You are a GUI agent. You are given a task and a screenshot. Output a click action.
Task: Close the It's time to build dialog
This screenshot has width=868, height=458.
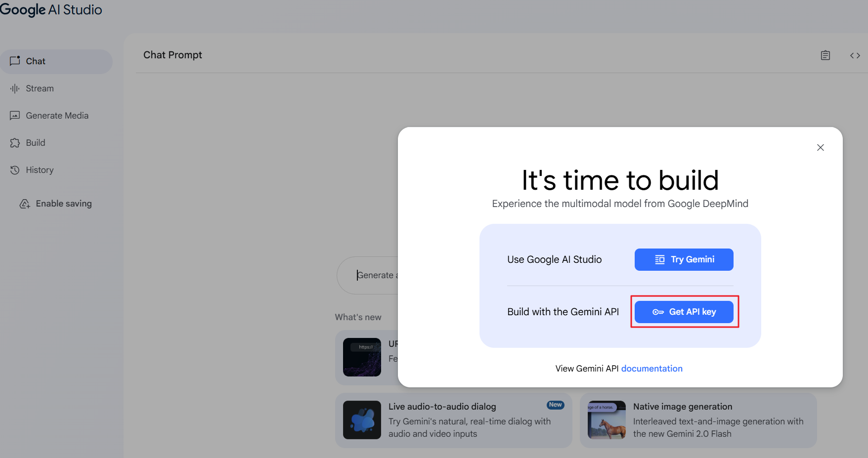[821, 147]
